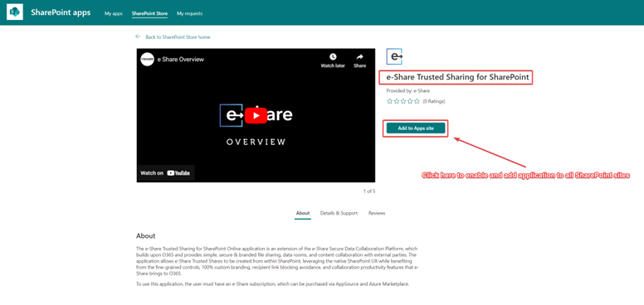The height and width of the screenshot is (305, 644).
Task: Click the About section heading
Action: click(x=146, y=236)
